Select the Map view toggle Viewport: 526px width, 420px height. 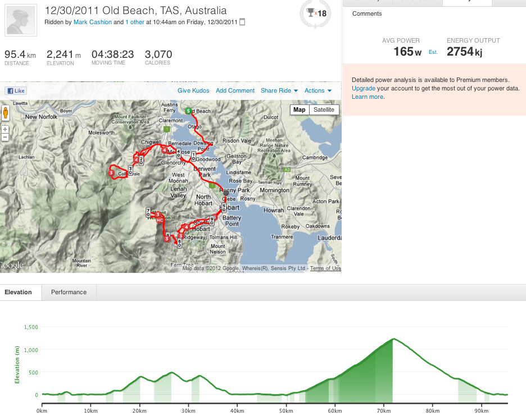300,109
